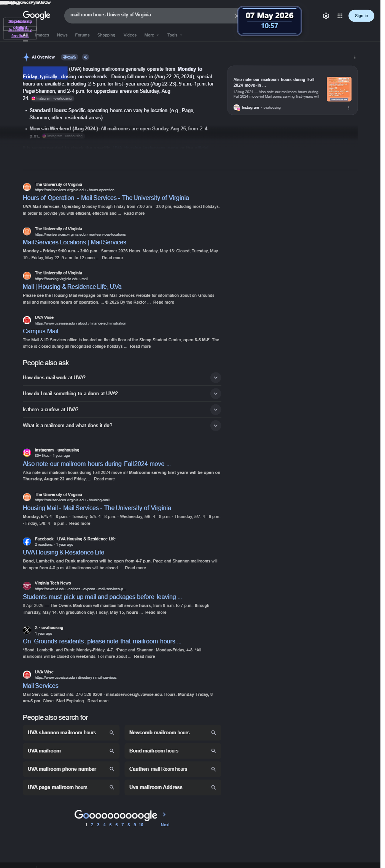
Task: Click the next-page arrow beside the Google pagination logo
Action: pos(164,814)
